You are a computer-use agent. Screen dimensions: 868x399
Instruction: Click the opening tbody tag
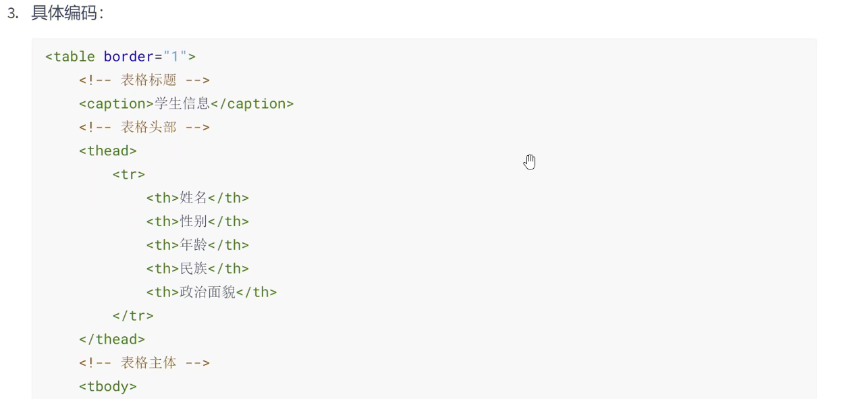pos(108,386)
